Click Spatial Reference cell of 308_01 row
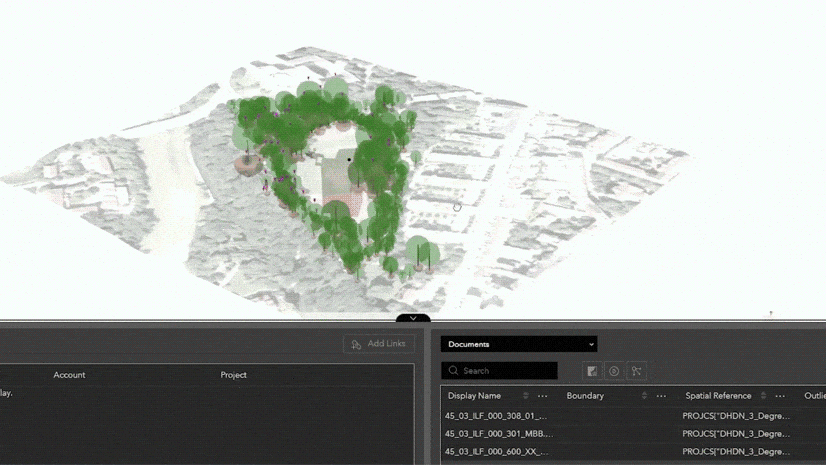Screen dimensions: 826x465 click(x=736, y=416)
